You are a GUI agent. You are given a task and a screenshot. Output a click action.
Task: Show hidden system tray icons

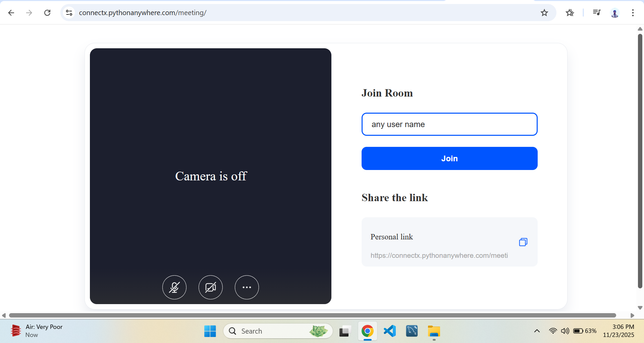(x=537, y=331)
